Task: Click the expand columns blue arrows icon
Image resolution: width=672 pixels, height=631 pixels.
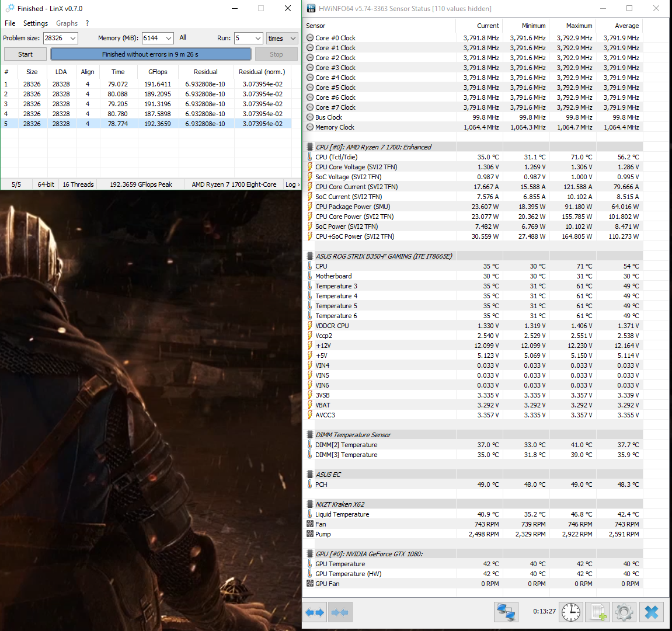Action: tap(315, 612)
